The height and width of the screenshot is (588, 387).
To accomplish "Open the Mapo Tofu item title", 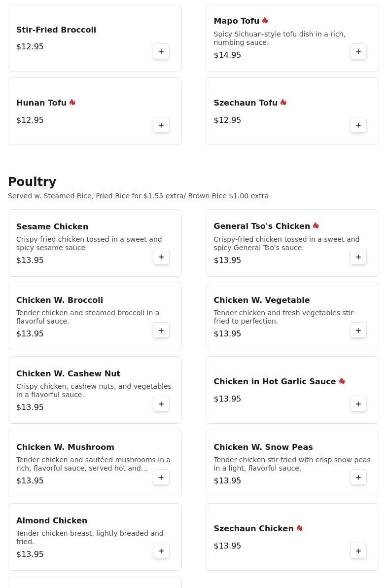I will click(236, 21).
